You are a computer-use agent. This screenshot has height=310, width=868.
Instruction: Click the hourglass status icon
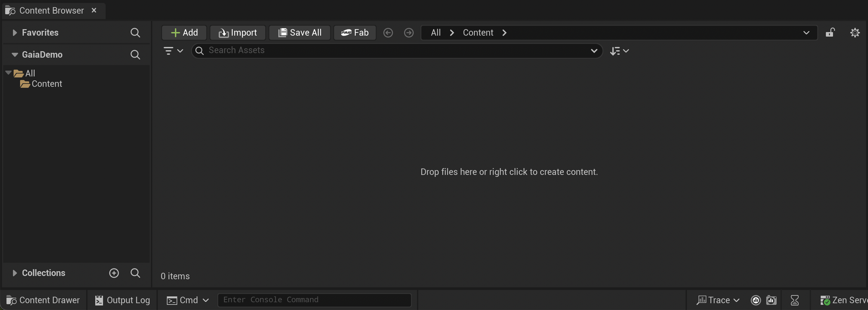pos(795,300)
